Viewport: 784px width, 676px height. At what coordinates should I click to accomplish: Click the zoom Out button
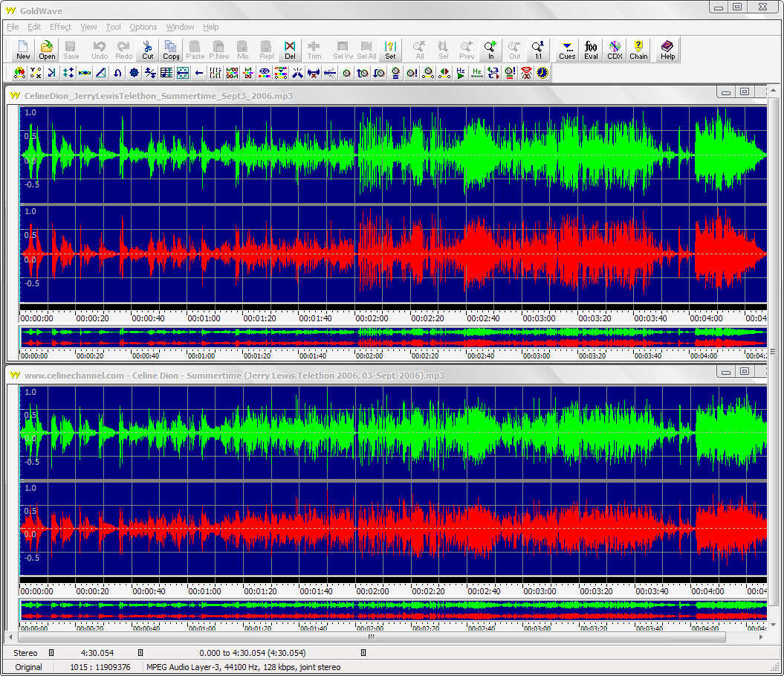tap(514, 50)
